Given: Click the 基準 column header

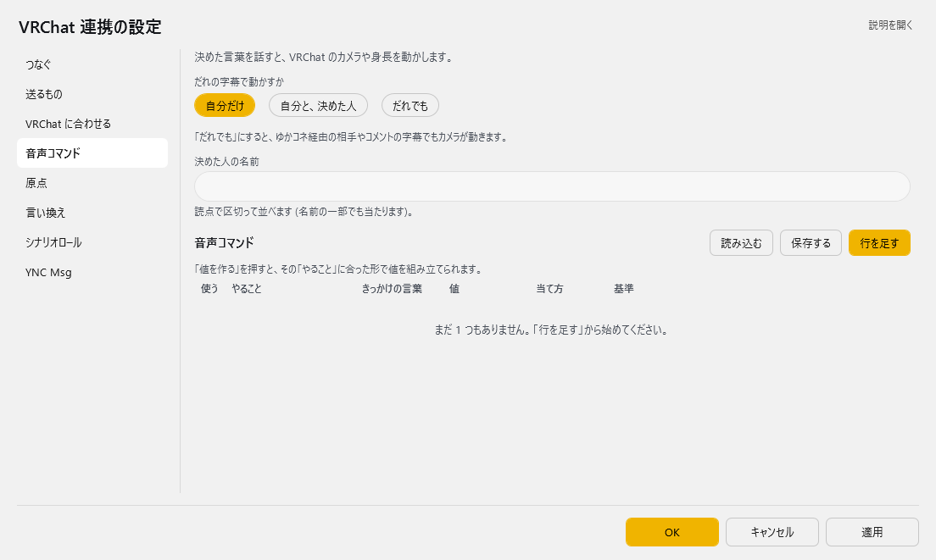Looking at the screenshot, I should [624, 289].
